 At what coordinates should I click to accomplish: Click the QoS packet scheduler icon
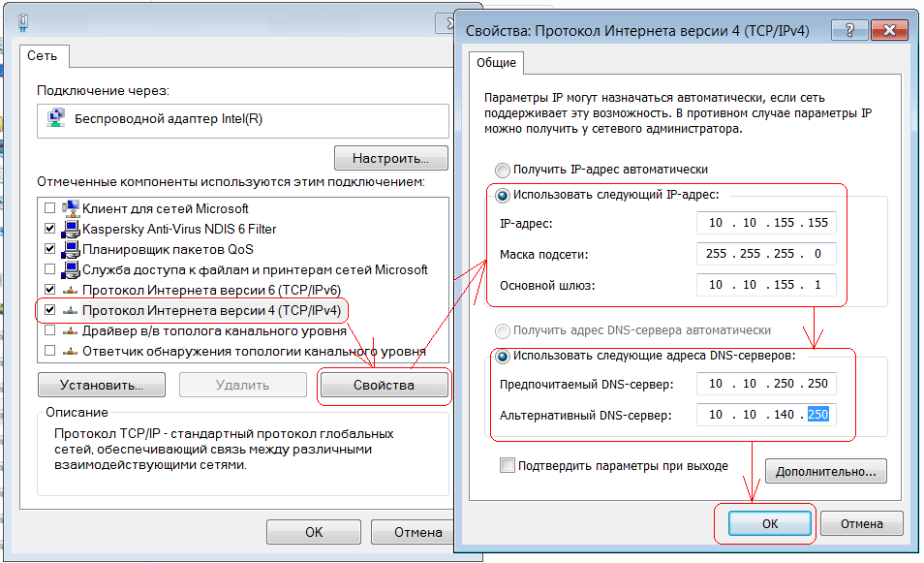[x=71, y=249]
